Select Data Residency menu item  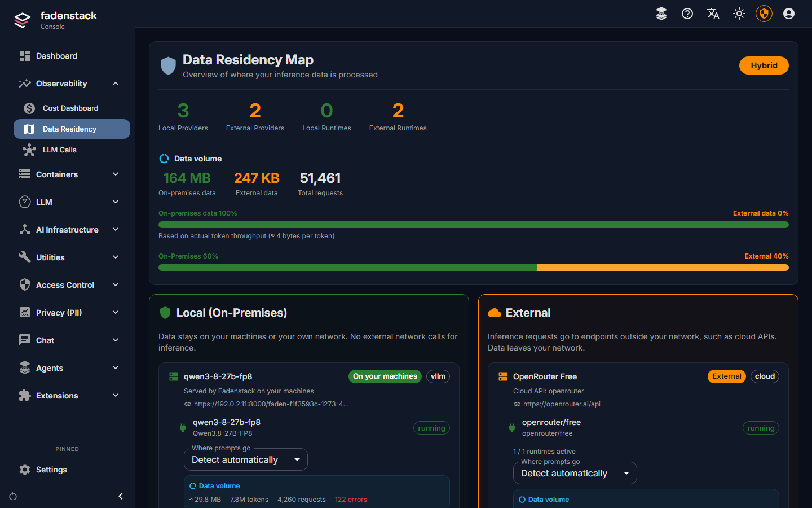72,129
